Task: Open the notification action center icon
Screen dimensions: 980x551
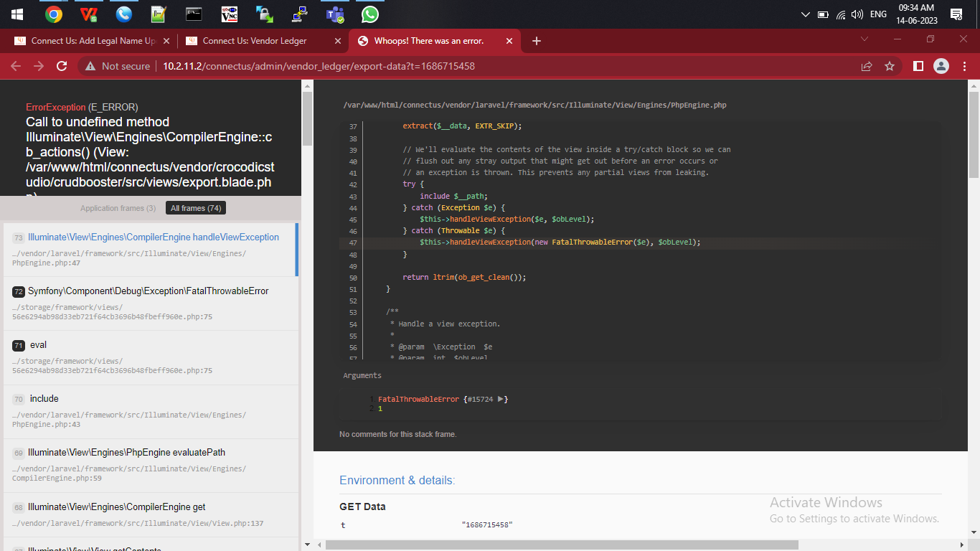Action: click(956, 14)
